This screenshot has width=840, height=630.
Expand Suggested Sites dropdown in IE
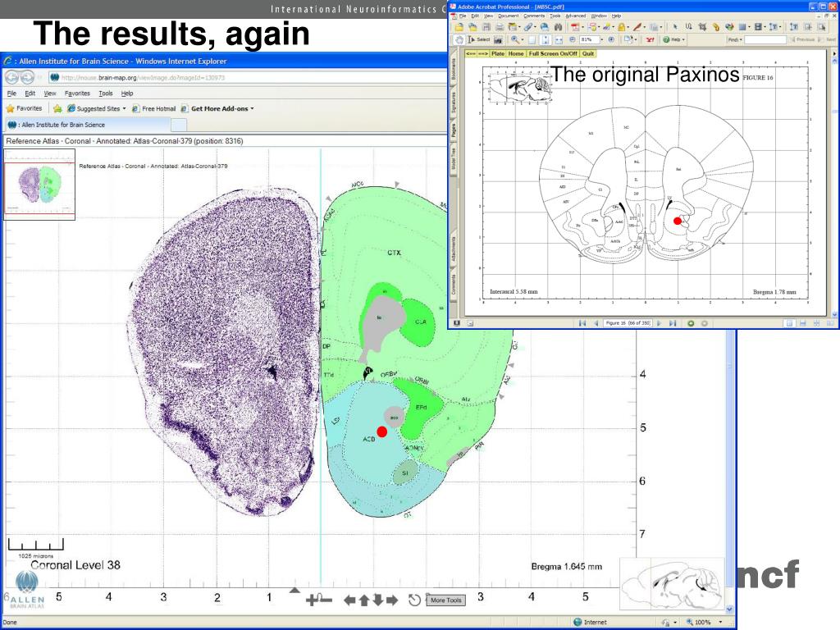(125, 108)
